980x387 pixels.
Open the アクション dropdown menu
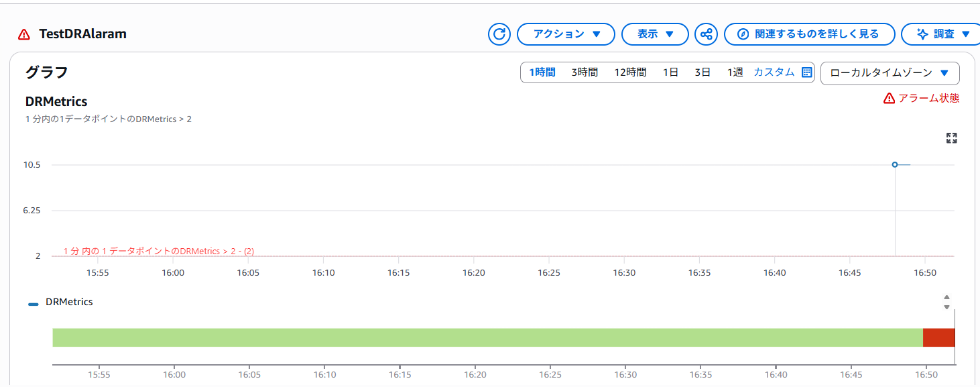(566, 34)
